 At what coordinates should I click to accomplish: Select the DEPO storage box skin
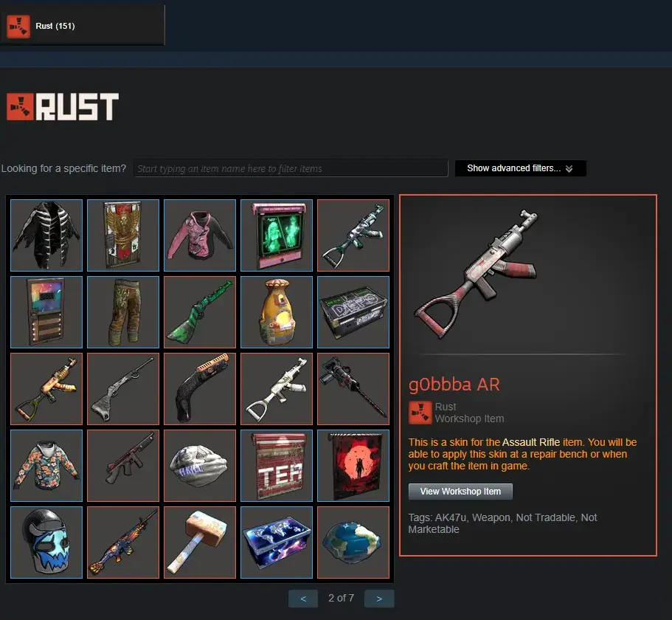pyautogui.click(x=353, y=312)
